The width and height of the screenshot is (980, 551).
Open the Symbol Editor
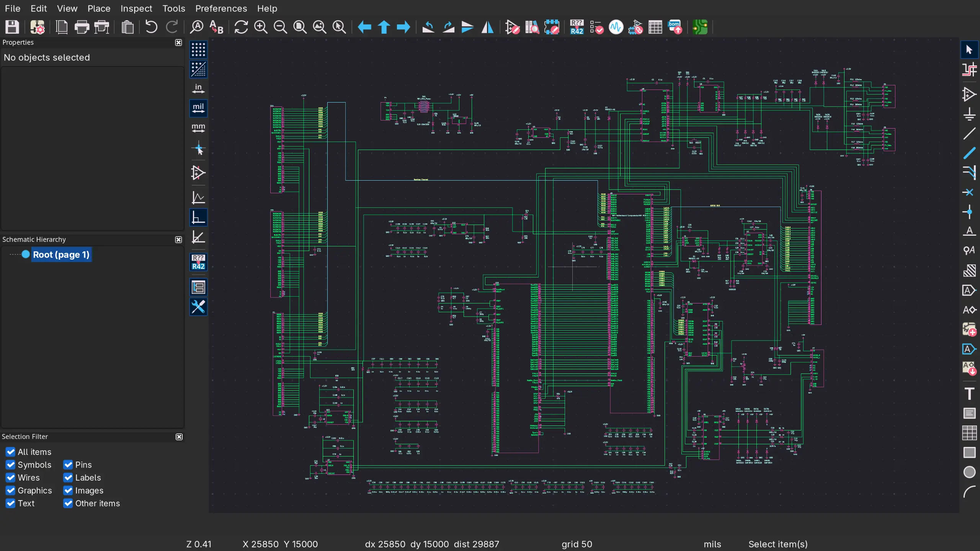512,27
